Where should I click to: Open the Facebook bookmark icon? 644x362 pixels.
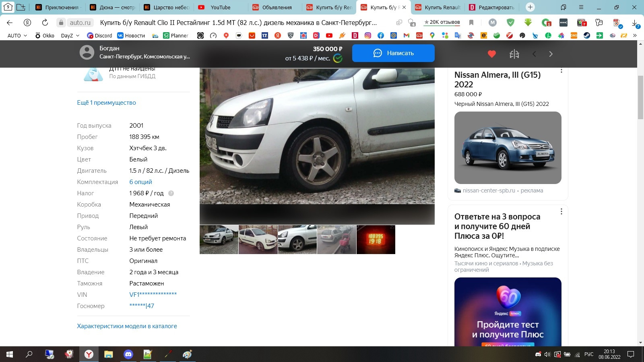pyautogui.click(x=381, y=35)
